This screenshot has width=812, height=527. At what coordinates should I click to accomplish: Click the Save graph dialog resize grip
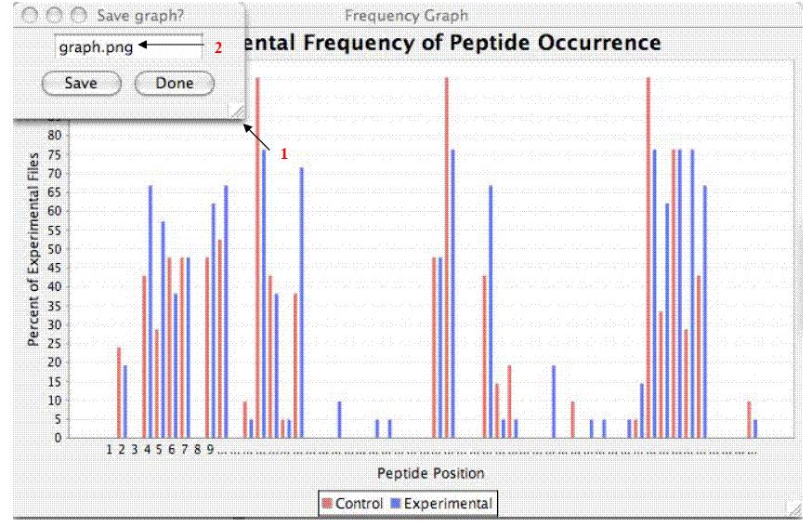point(238,112)
